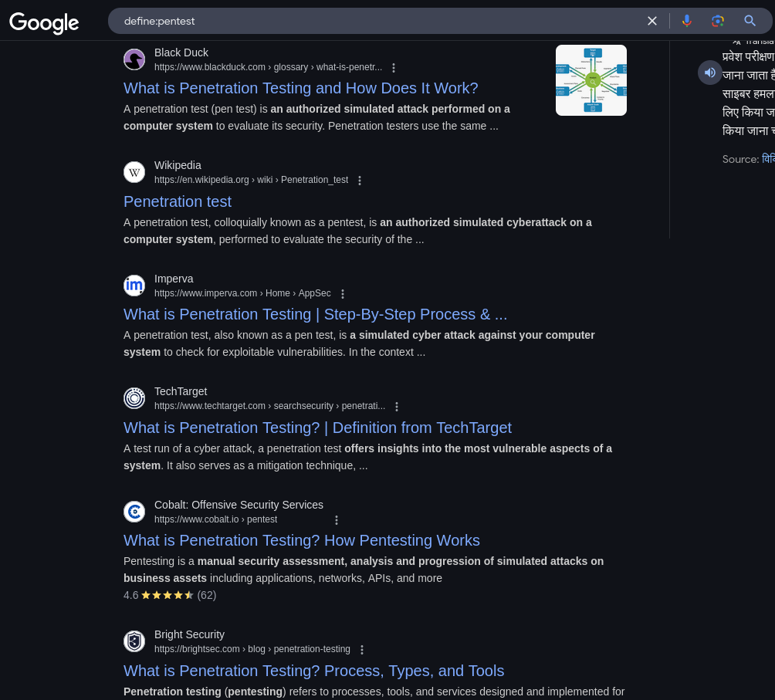
Task: Click the Google logo
Action: click(x=44, y=22)
